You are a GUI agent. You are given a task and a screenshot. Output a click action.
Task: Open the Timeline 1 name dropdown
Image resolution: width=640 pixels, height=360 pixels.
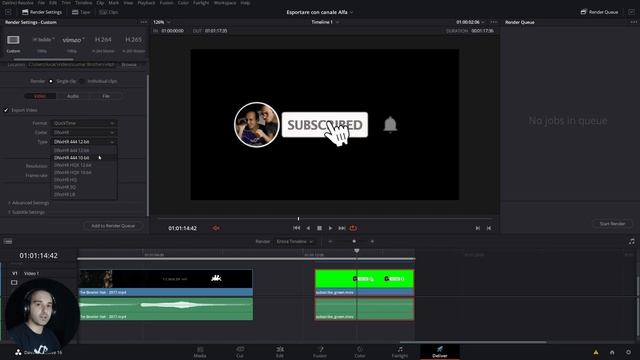coord(325,22)
